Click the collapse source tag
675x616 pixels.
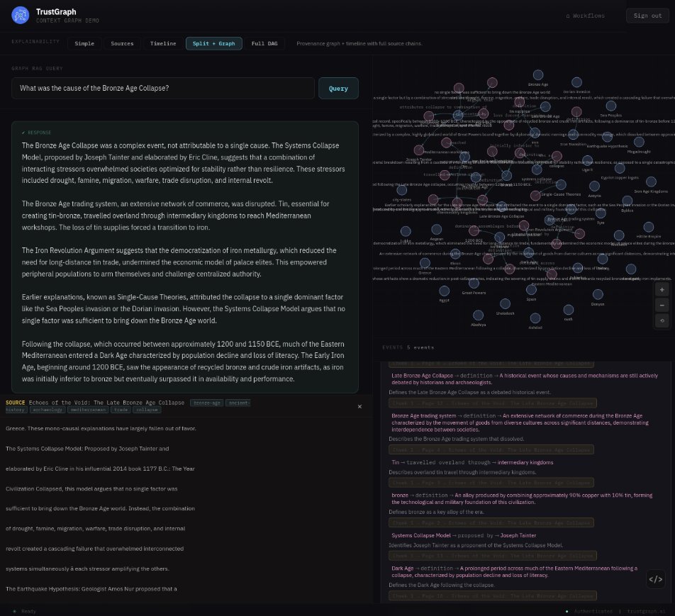pos(147,410)
